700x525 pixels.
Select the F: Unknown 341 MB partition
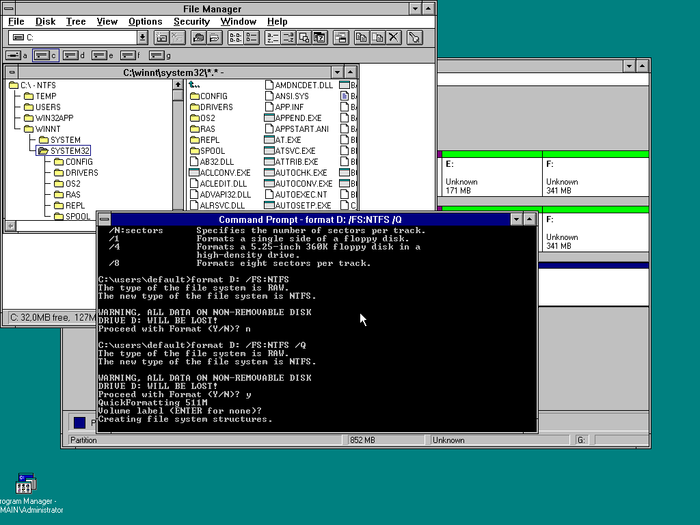tap(588, 176)
